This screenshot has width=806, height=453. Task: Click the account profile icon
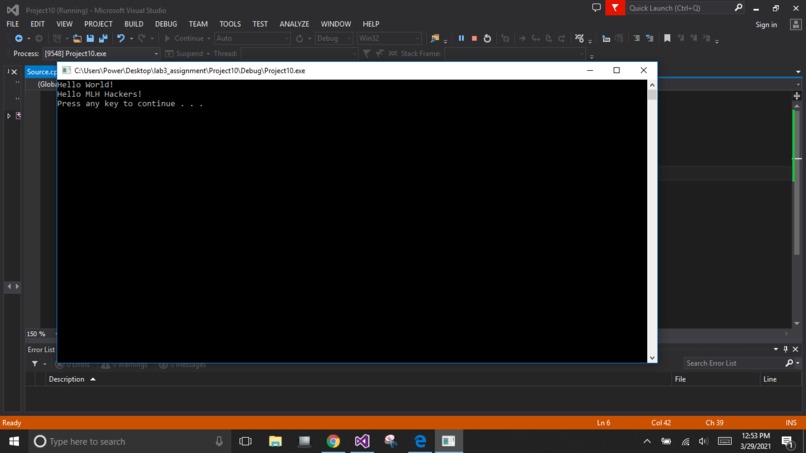pos(795,25)
